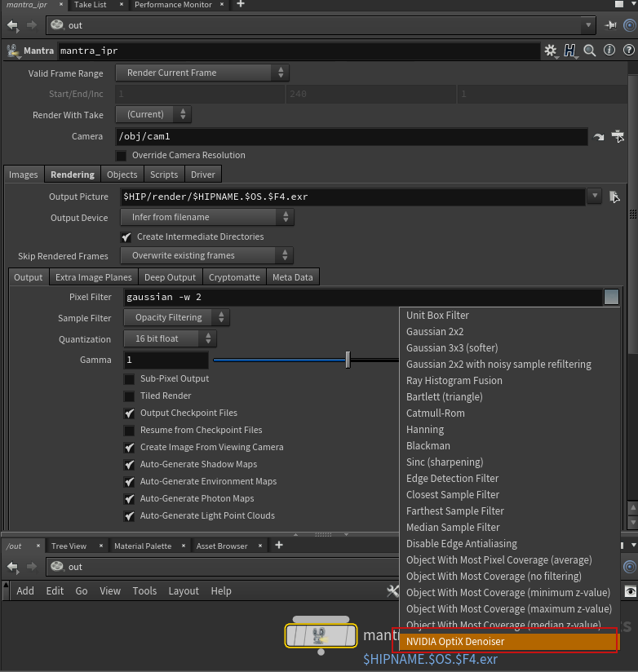The image size is (638, 672).
Task: Open the Extra Image Planes tab
Action: [x=94, y=277]
